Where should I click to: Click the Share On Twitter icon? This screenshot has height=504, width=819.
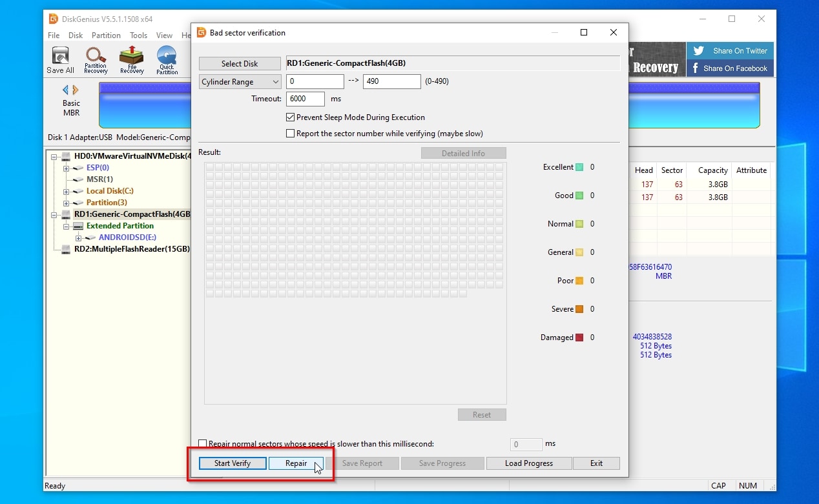click(x=698, y=51)
